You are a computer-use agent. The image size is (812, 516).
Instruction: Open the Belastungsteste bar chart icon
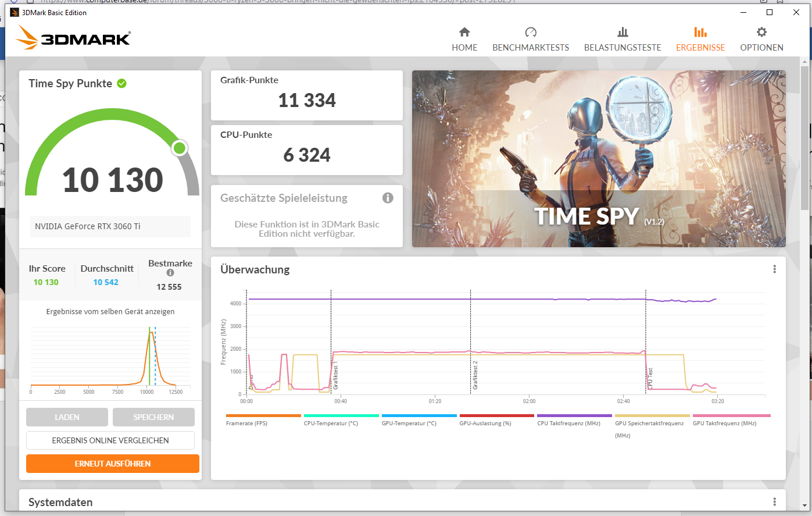[x=623, y=32]
